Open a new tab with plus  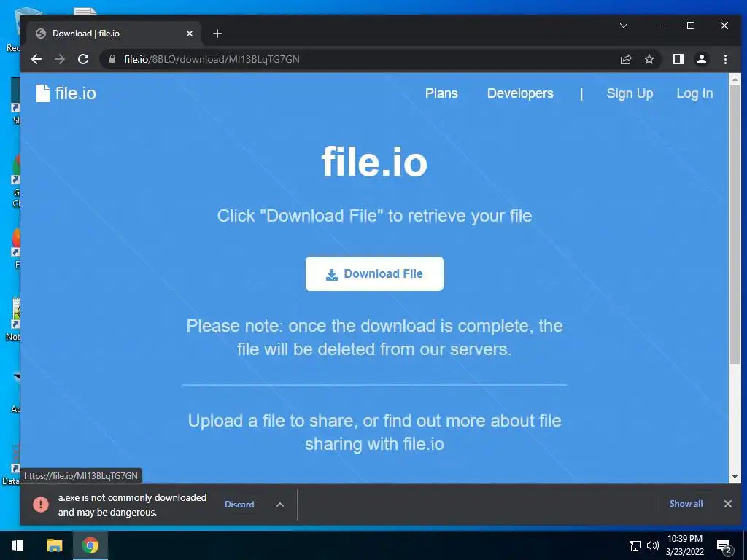pos(217,34)
